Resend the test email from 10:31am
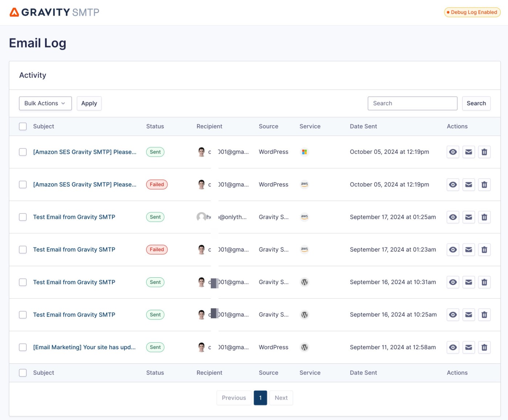Screen dimensions: 508x420 click(469, 282)
